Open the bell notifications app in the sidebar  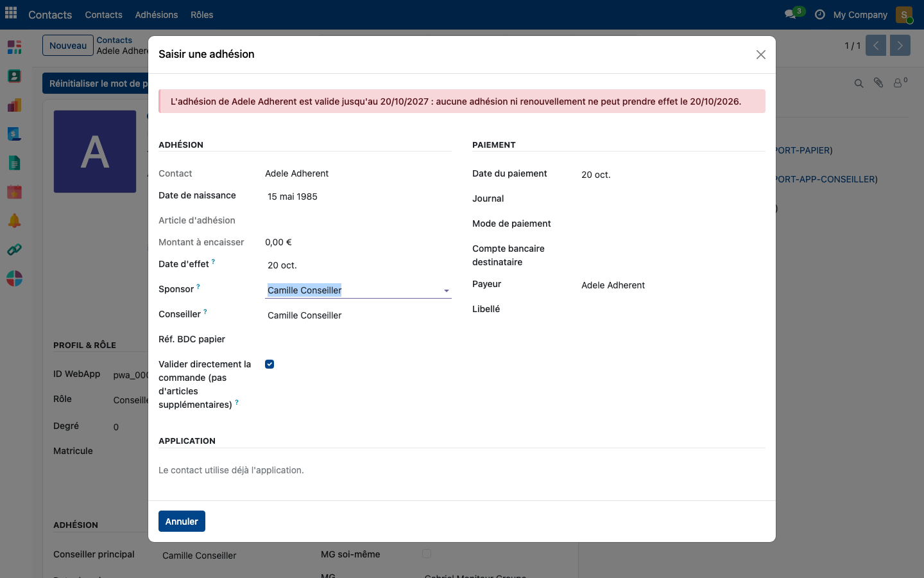point(14,220)
